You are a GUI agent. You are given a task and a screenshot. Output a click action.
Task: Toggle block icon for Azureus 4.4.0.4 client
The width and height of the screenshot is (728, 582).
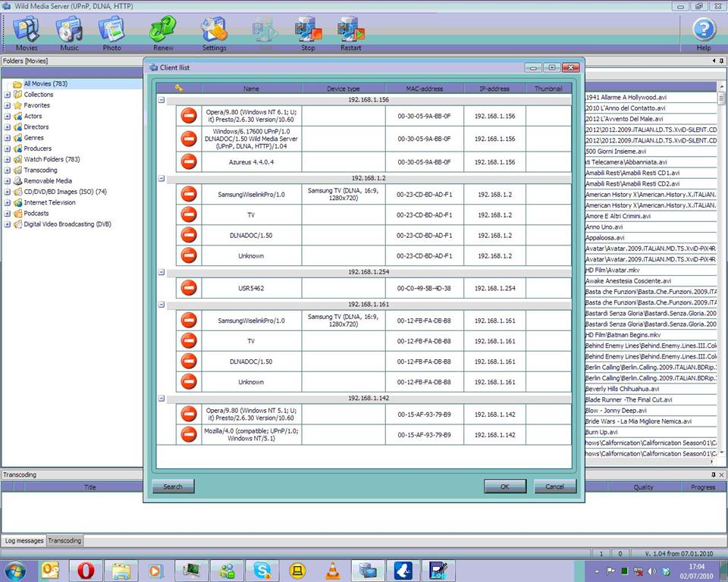[x=189, y=162]
